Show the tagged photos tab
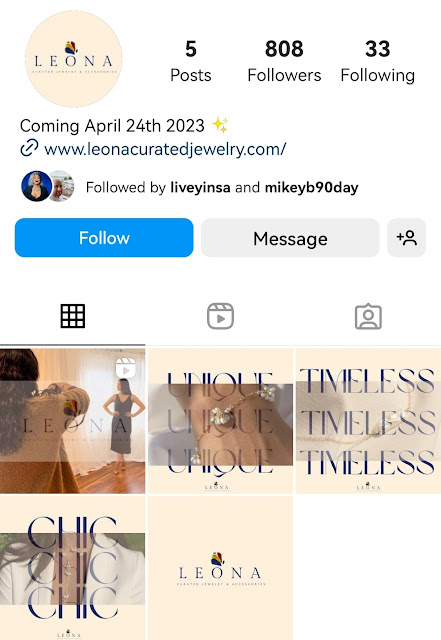Viewport: 441px width, 640px height. pos(368,316)
